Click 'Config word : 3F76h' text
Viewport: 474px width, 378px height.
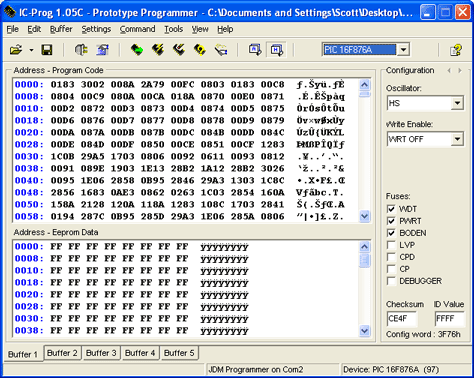pos(423,334)
